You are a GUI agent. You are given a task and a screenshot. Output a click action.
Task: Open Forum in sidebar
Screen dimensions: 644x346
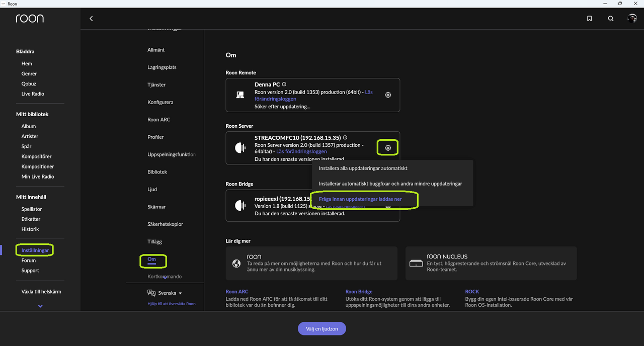29,261
